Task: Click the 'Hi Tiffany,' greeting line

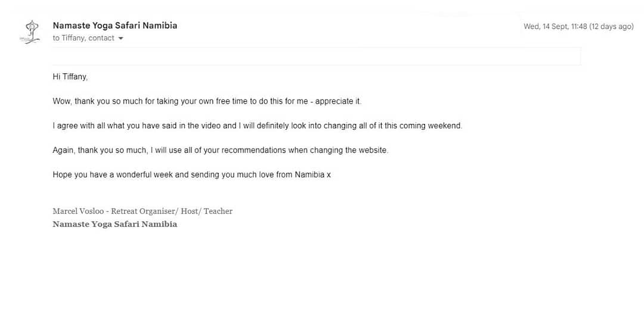Action: (x=70, y=77)
